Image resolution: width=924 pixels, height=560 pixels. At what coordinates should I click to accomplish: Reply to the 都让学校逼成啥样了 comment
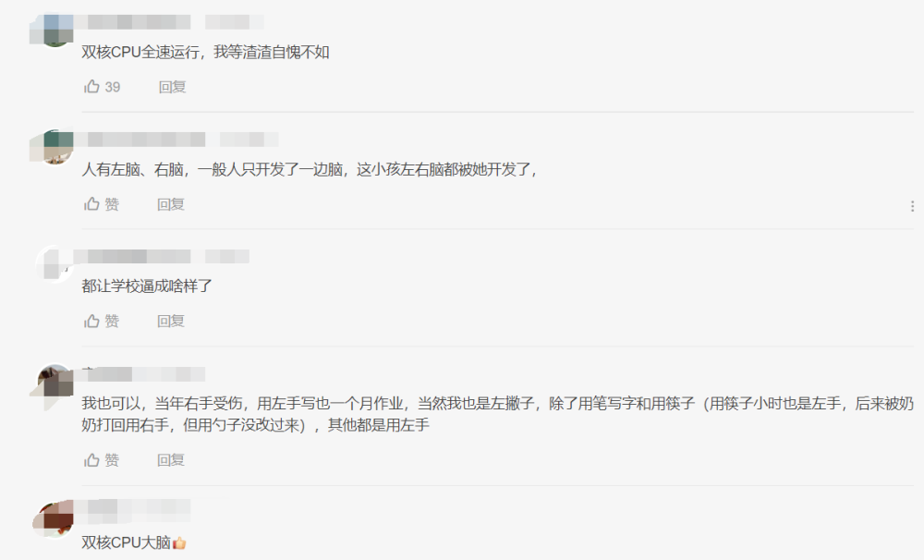171,322
